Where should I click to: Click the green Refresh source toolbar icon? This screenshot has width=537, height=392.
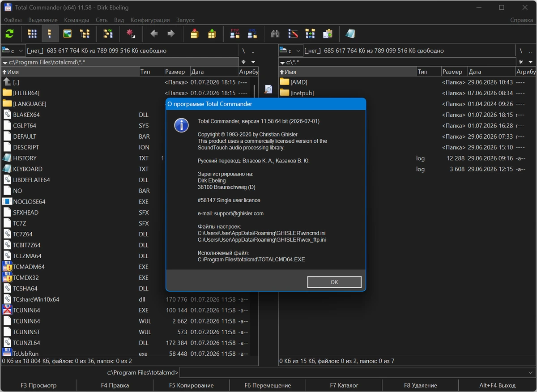click(x=9, y=34)
